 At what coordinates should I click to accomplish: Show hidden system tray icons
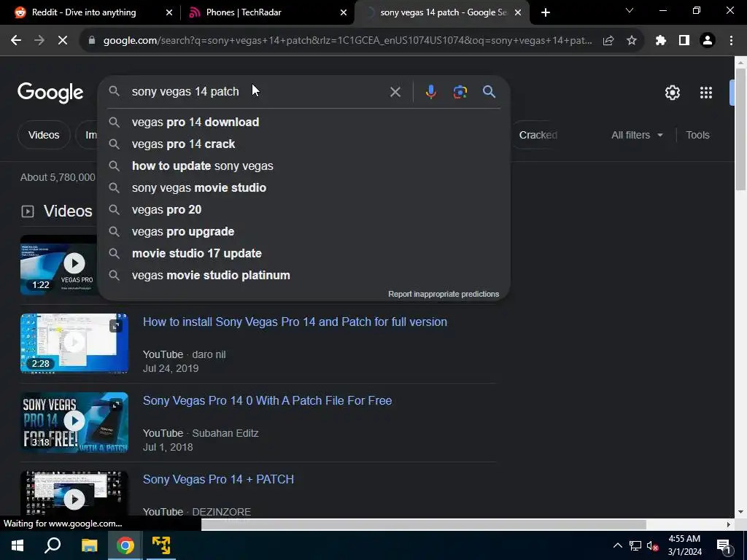[617, 545]
